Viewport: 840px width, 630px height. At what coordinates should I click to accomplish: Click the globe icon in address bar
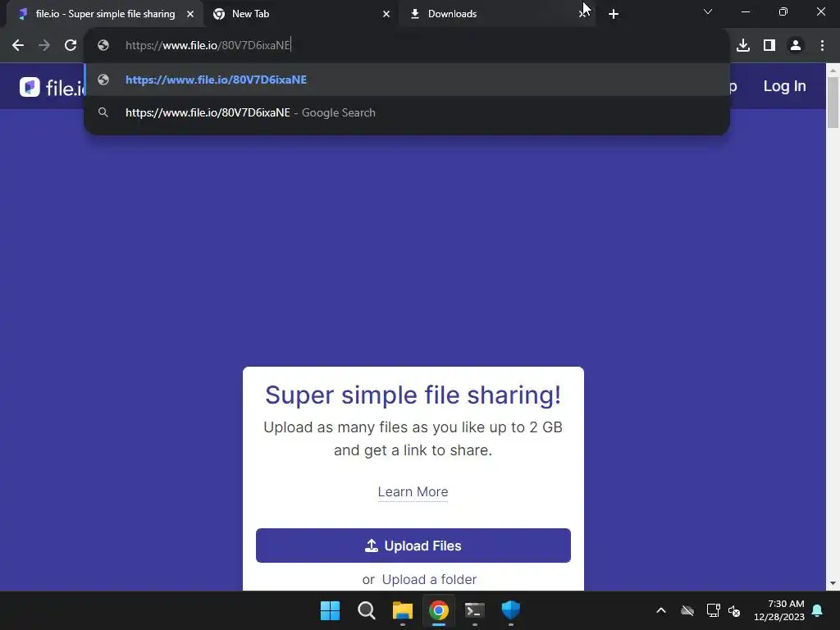103,46
